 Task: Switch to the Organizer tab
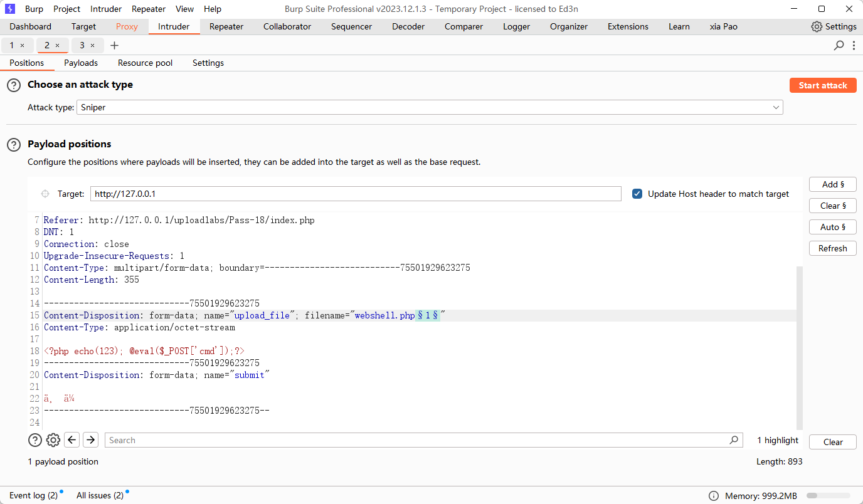569,26
